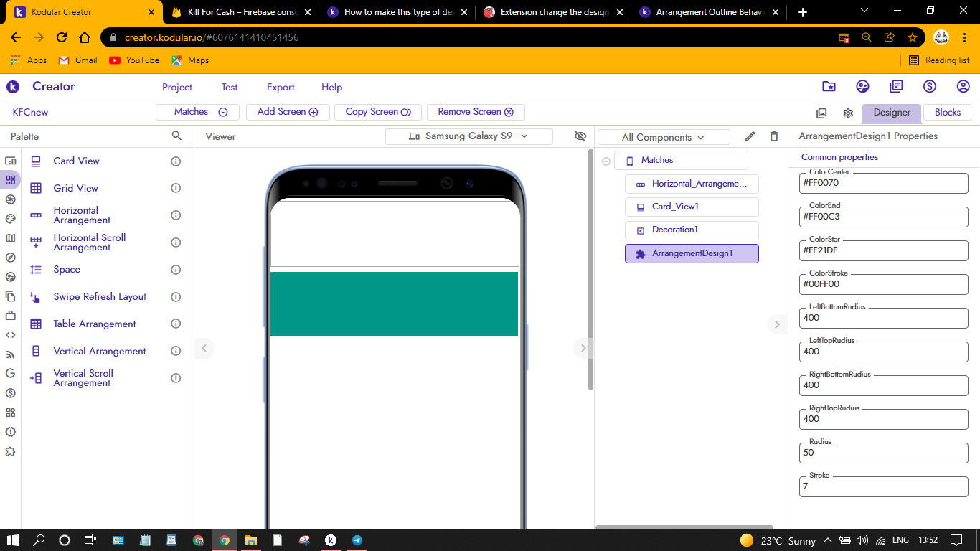Open Telegram from the Windows taskbar

point(357,540)
